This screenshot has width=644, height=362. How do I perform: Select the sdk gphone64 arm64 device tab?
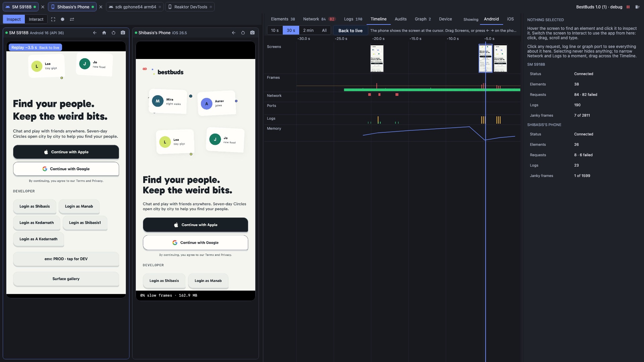click(135, 7)
